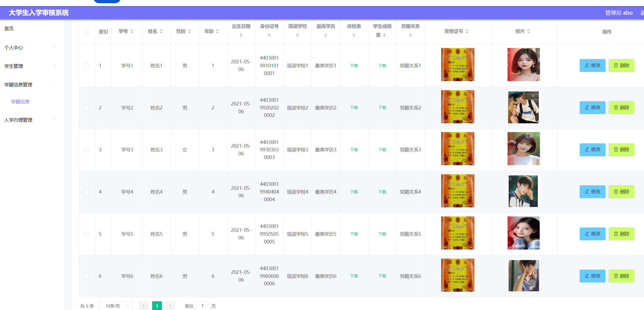Click sort arrows beside 姓名 header
Screen dimensions: 644x310
(x=161, y=31)
